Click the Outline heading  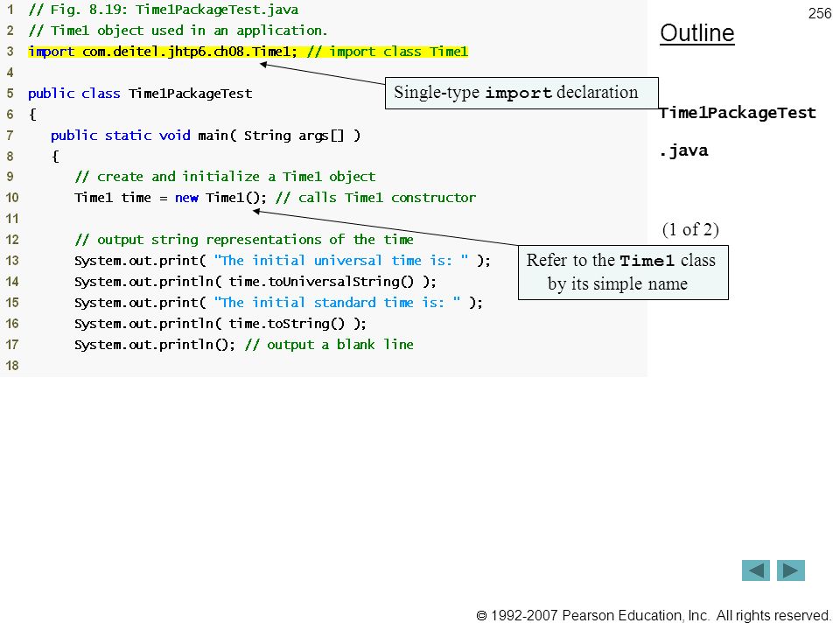coord(697,33)
